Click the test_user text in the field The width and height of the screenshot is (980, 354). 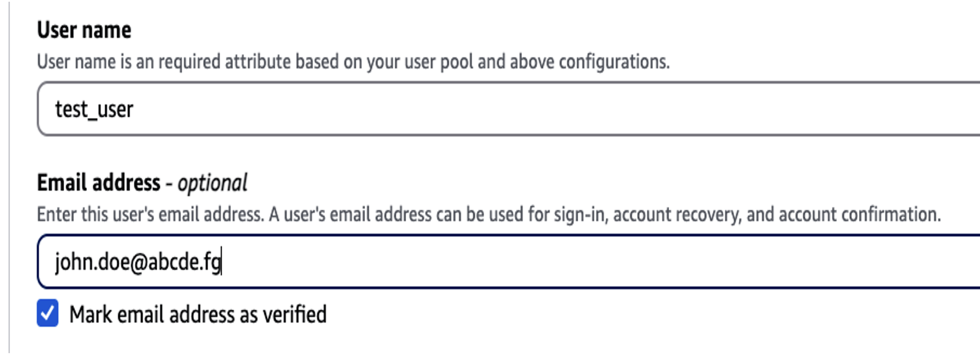[x=94, y=109]
